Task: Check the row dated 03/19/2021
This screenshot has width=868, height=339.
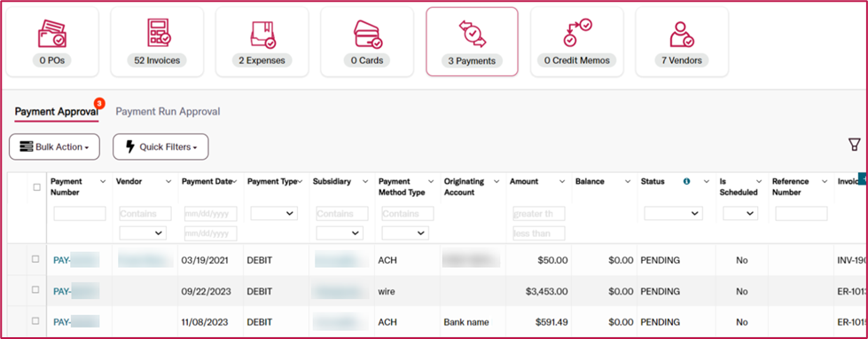Action: [x=35, y=258]
